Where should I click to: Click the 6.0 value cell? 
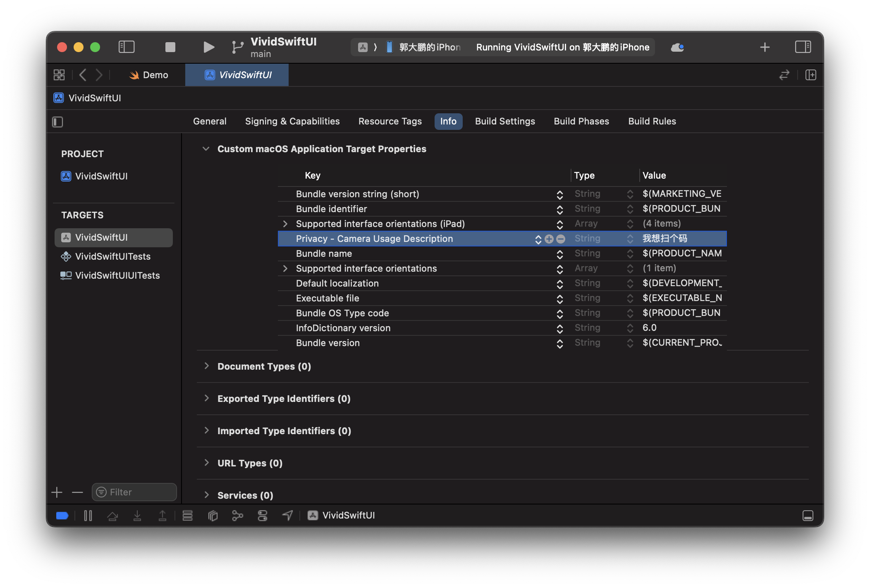649,328
